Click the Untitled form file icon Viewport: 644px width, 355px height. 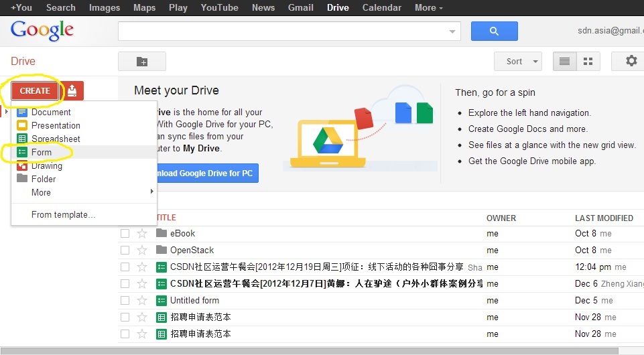click(162, 301)
